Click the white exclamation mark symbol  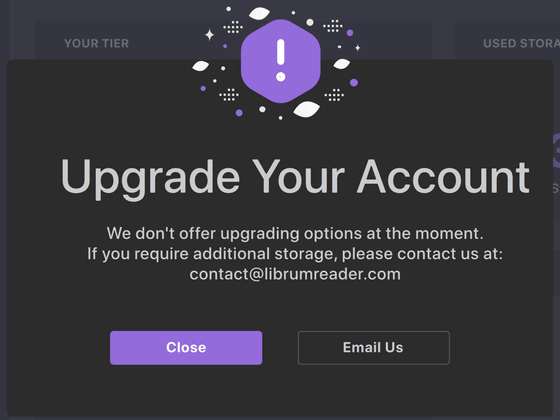click(x=281, y=60)
